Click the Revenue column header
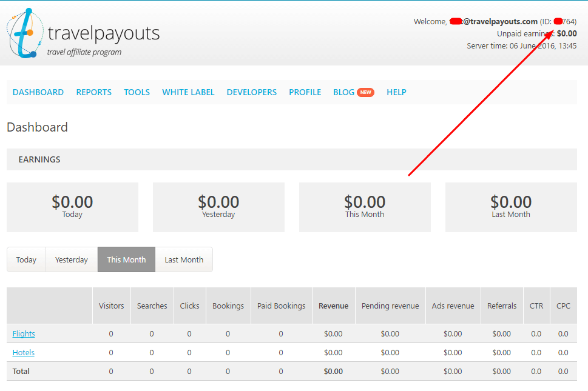This screenshot has width=588, height=391. 333,306
